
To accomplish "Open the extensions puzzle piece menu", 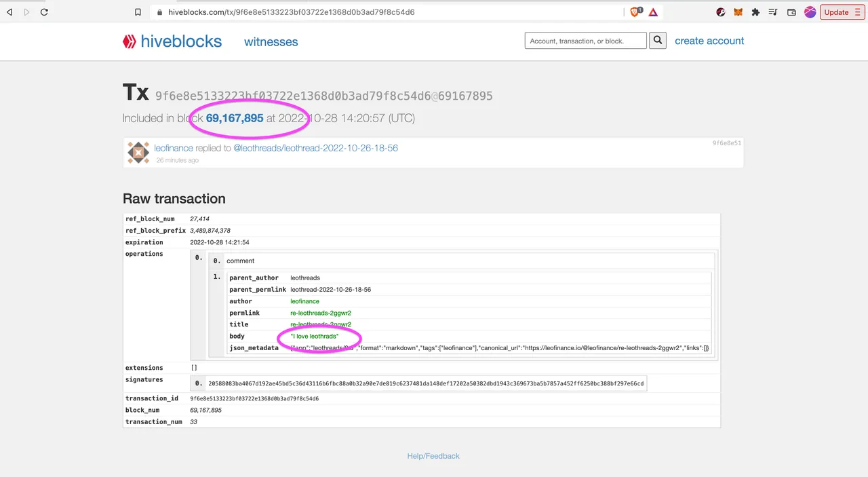I will click(x=755, y=12).
